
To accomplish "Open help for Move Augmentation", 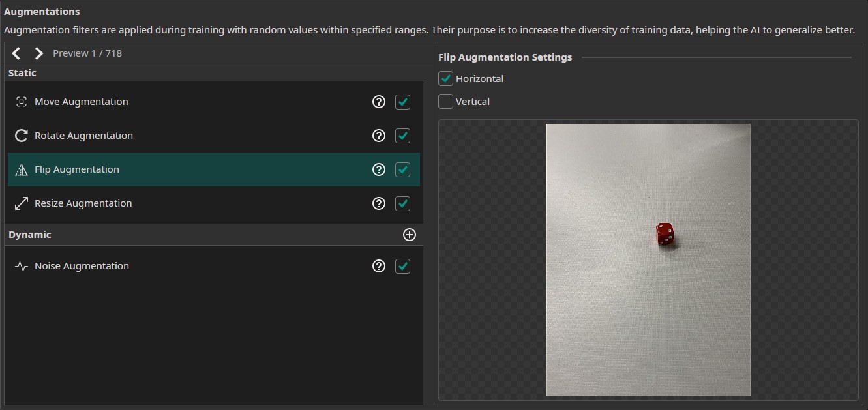I will click(x=378, y=102).
